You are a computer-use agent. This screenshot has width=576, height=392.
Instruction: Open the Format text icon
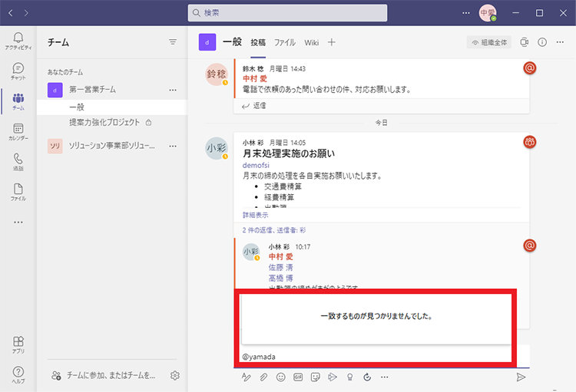tap(246, 377)
